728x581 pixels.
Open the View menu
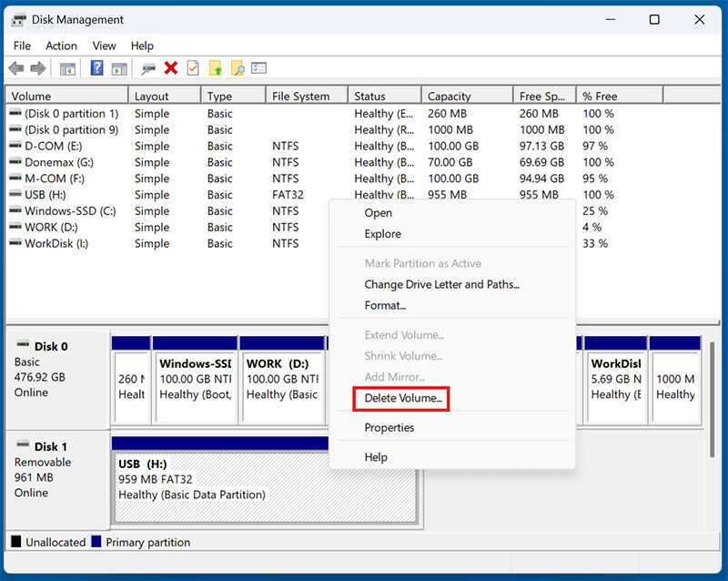click(x=104, y=46)
